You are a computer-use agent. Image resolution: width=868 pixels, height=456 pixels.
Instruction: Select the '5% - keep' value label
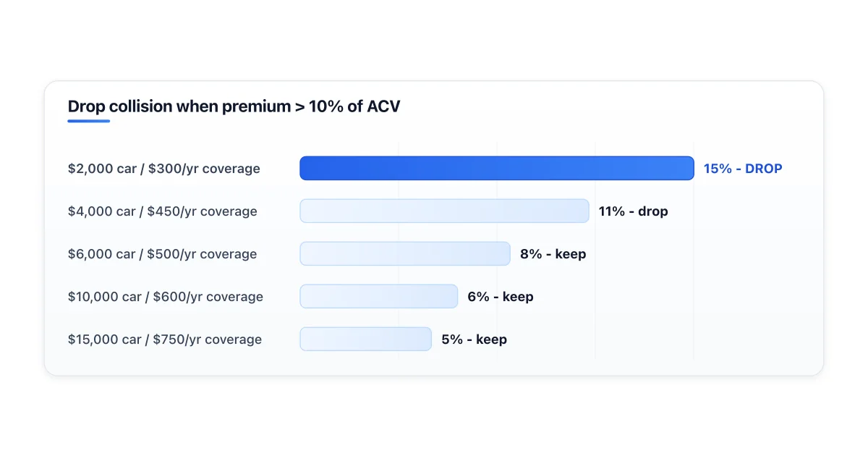click(x=474, y=339)
